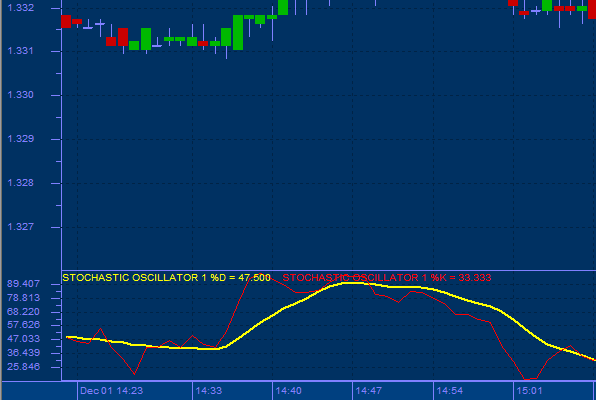This screenshot has height=400, width=596.
Task: Click the 15:01 time axis label
Action: pos(529,390)
